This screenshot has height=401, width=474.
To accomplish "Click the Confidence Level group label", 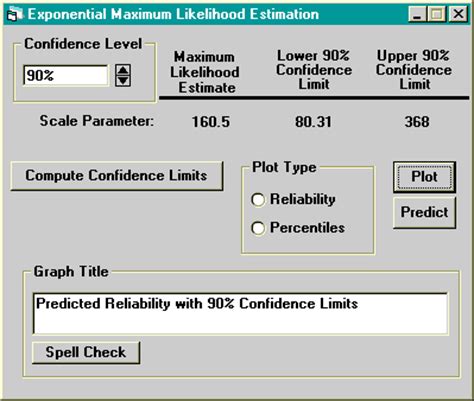I will coord(83,44).
